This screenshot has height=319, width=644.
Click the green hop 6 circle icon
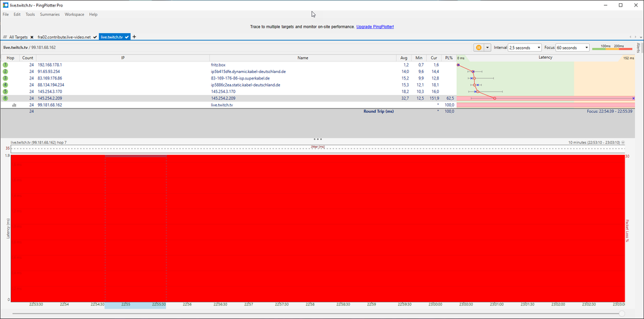[5, 98]
